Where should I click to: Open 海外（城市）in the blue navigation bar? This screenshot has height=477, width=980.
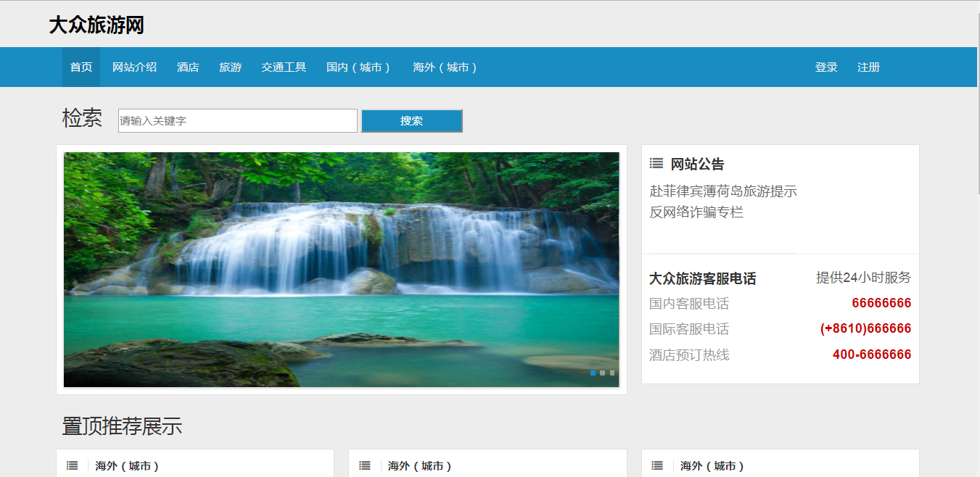[446, 67]
